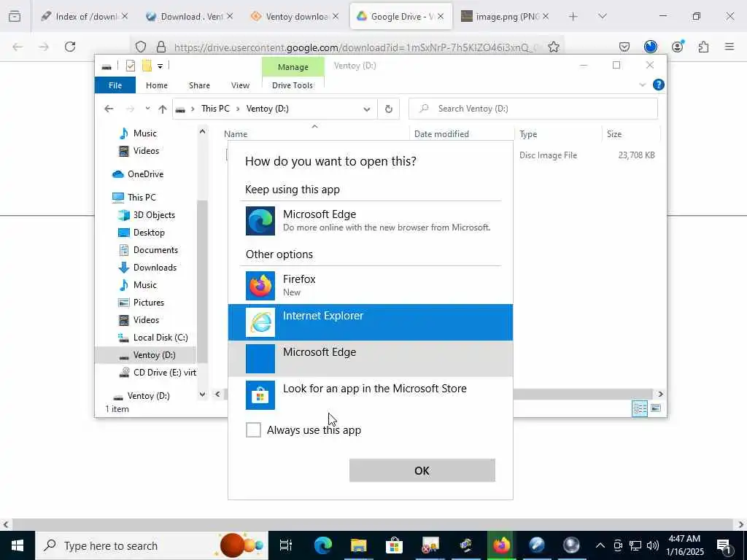Click This PC in the address breadcrumb

click(x=215, y=109)
